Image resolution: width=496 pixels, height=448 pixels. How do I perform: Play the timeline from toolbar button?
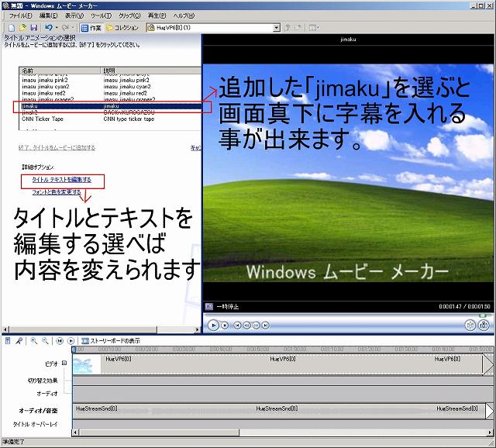(71, 341)
